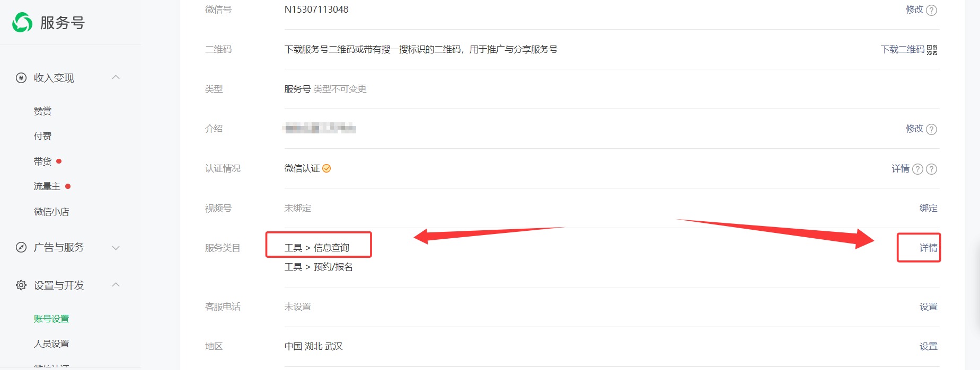
Task: Collapse the 设置与开发 menu section
Action: click(x=116, y=285)
